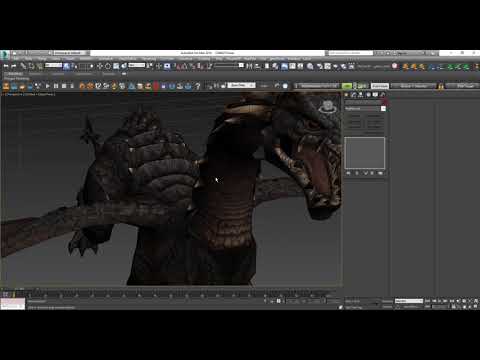
Task: Toggle the angle snap button
Action: click(x=184, y=66)
